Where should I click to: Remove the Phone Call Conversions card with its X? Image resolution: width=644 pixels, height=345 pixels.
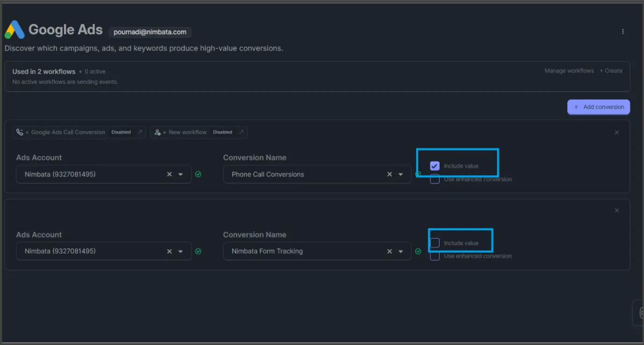(616, 132)
